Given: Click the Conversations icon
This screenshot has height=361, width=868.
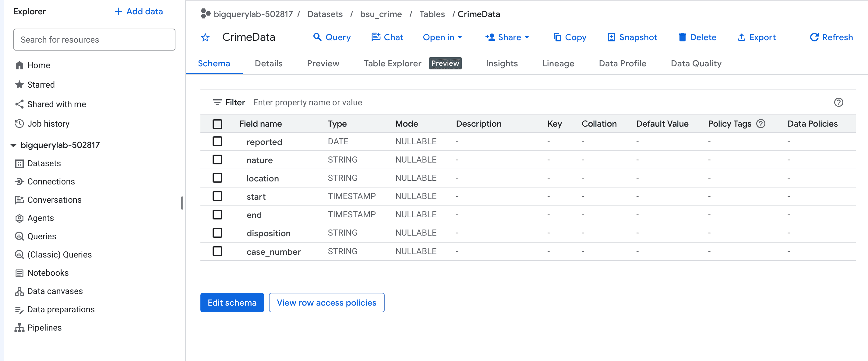Looking at the screenshot, I should [19, 200].
